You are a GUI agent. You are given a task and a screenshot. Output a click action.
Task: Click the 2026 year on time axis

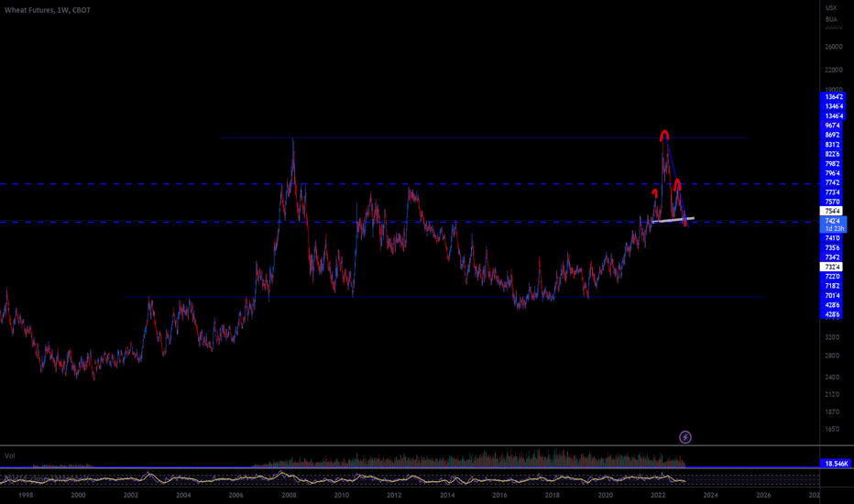click(763, 495)
